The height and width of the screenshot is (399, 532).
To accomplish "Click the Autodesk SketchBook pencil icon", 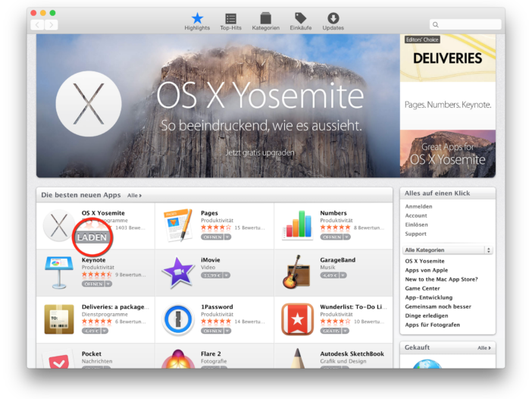I will (297, 358).
